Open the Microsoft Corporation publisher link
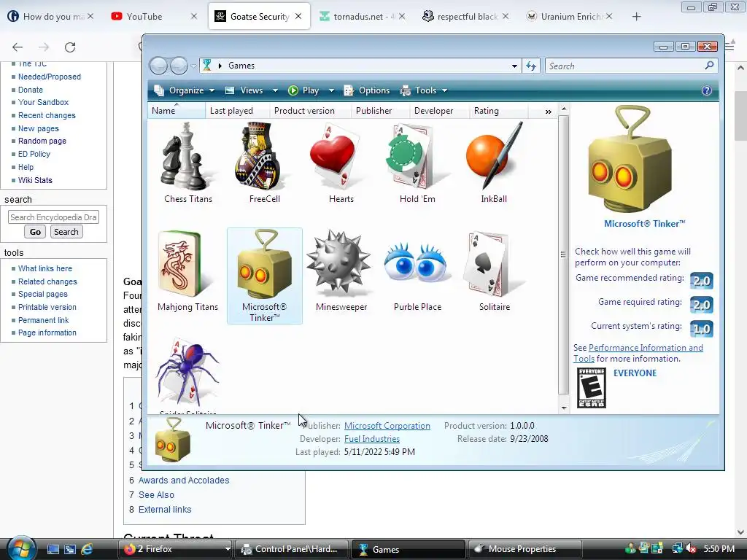This screenshot has height=560, width=747. pos(387,426)
